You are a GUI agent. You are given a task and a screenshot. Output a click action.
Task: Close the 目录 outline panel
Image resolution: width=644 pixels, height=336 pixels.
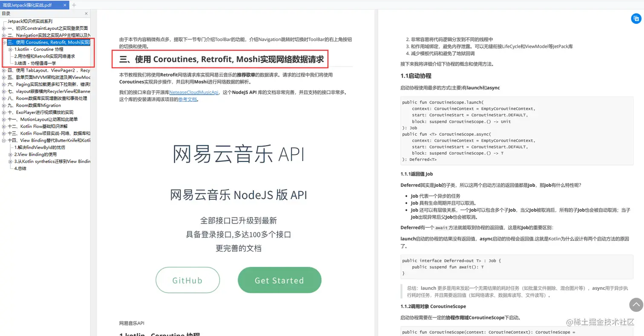pyautogui.click(x=86, y=14)
